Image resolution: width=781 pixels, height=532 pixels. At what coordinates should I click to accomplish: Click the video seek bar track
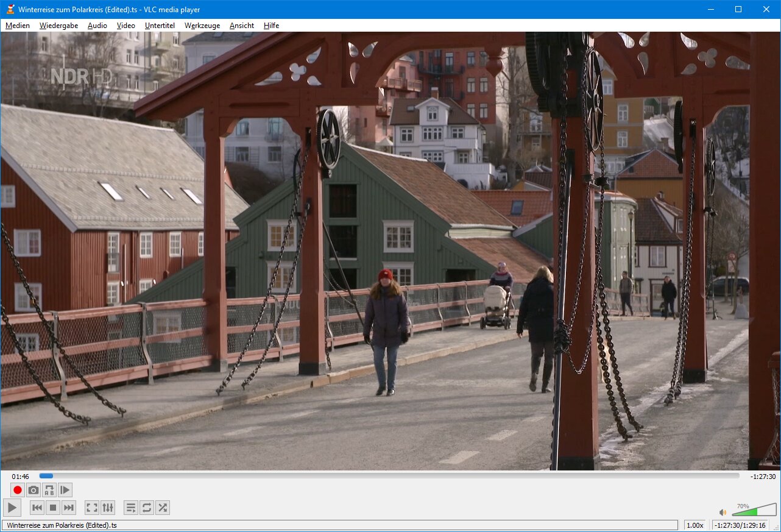(390, 476)
